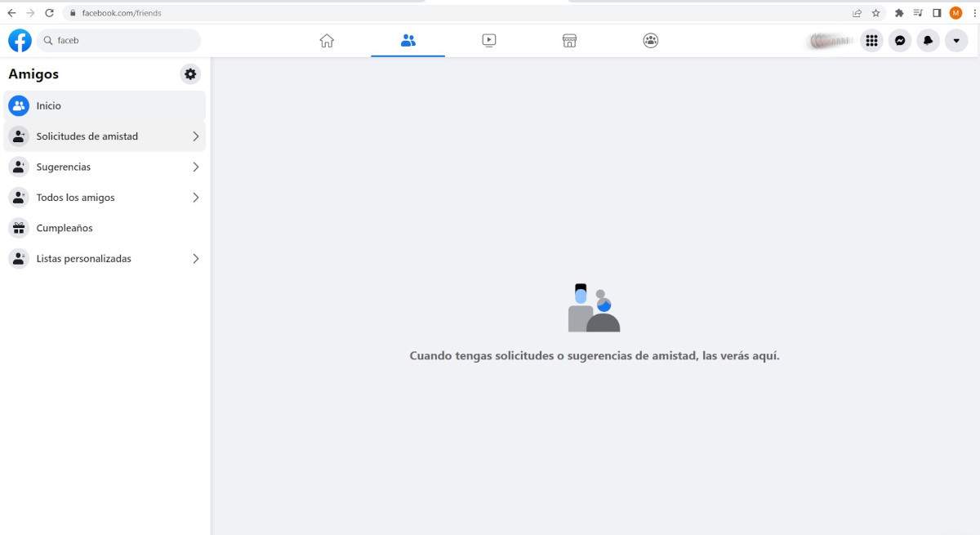Viewport: 980px width, 535px height.
Task: Click the facebook.com/friends address bar
Action: (x=457, y=13)
